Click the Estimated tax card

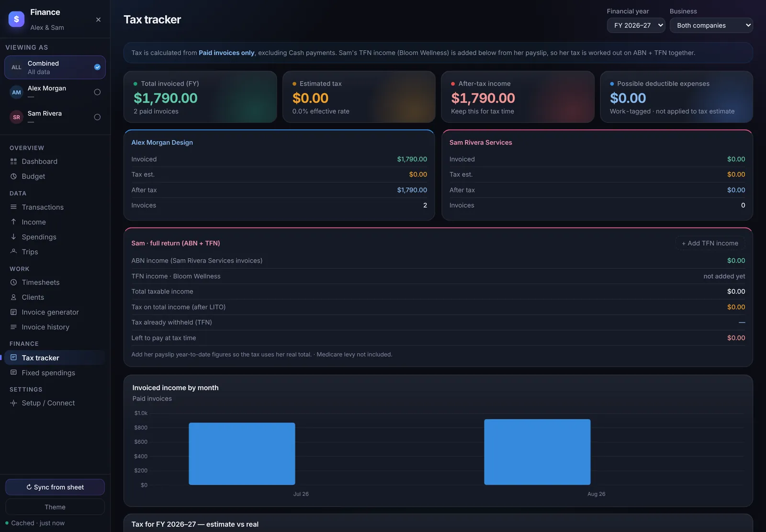pyautogui.click(x=359, y=97)
